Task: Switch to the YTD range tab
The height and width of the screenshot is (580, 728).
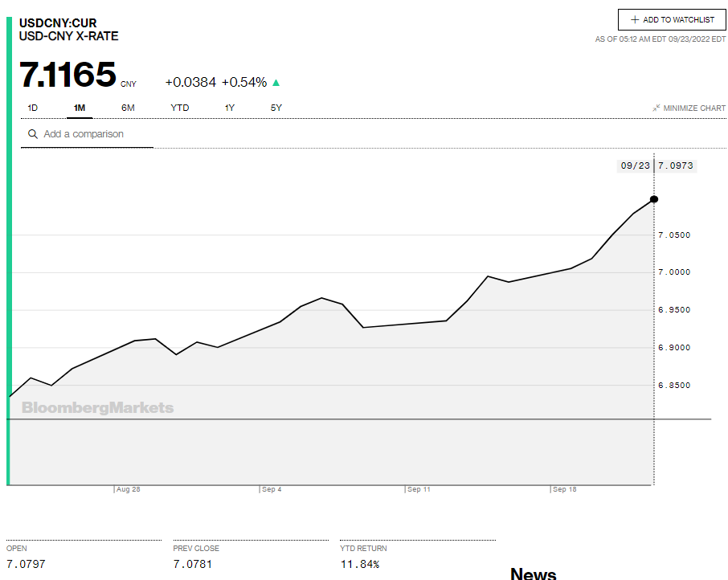Action: point(180,108)
